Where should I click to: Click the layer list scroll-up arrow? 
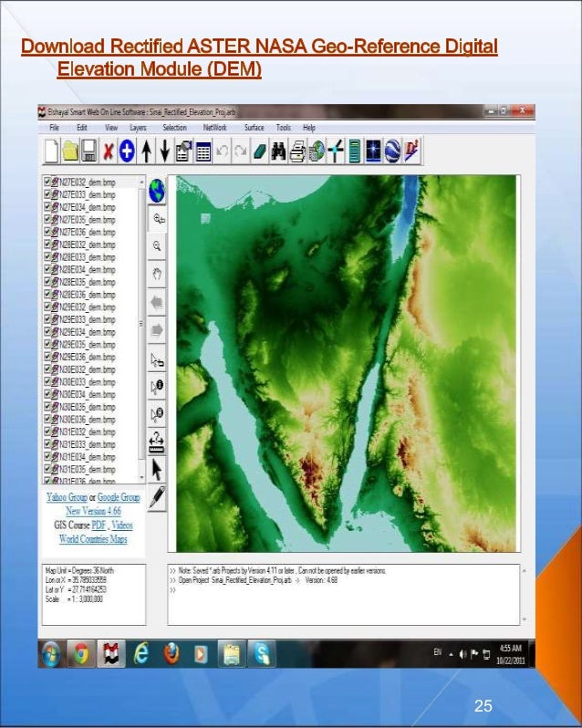pyautogui.click(x=141, y=181)
